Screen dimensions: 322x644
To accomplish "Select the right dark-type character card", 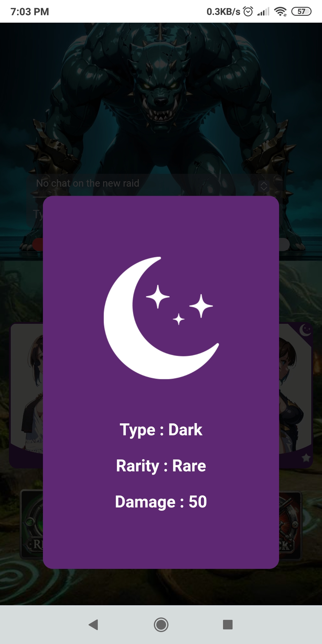I will (296, 395).
